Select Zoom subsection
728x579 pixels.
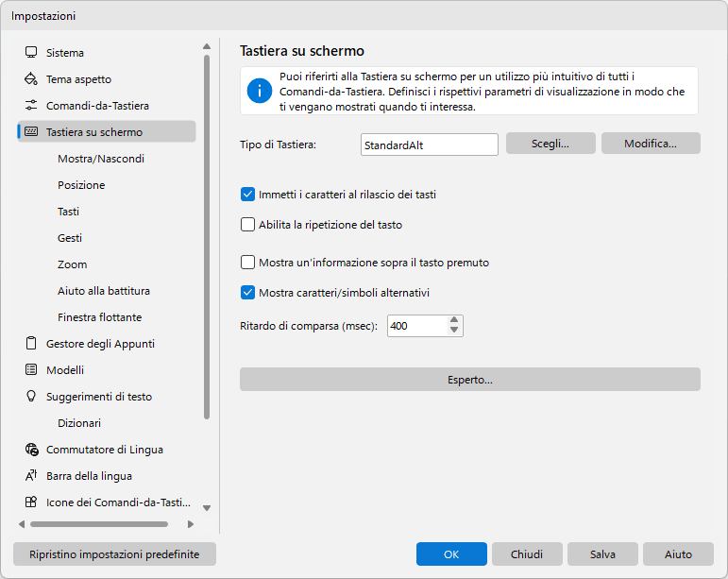[72, 264]
